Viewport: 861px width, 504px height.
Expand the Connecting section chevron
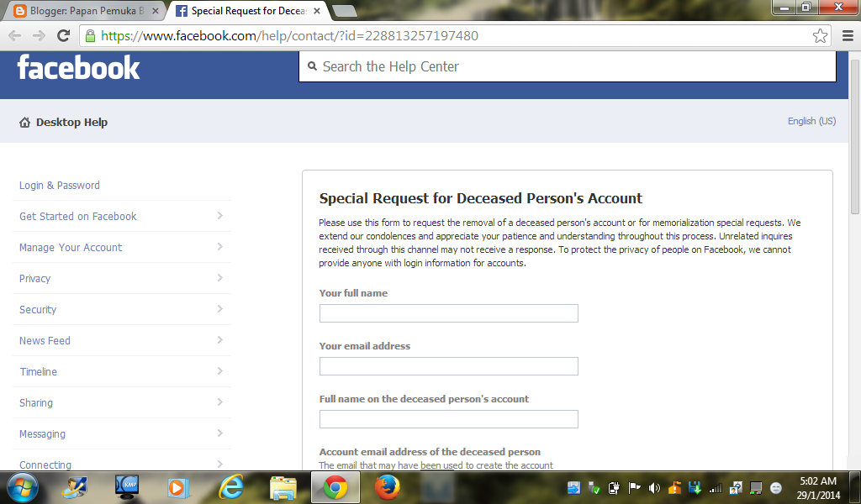pos(219,464)
